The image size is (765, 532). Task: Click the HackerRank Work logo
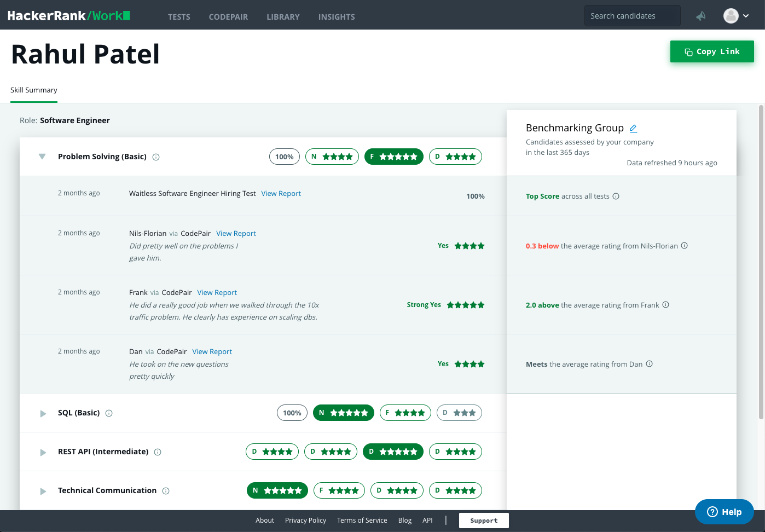click(69, 16)
